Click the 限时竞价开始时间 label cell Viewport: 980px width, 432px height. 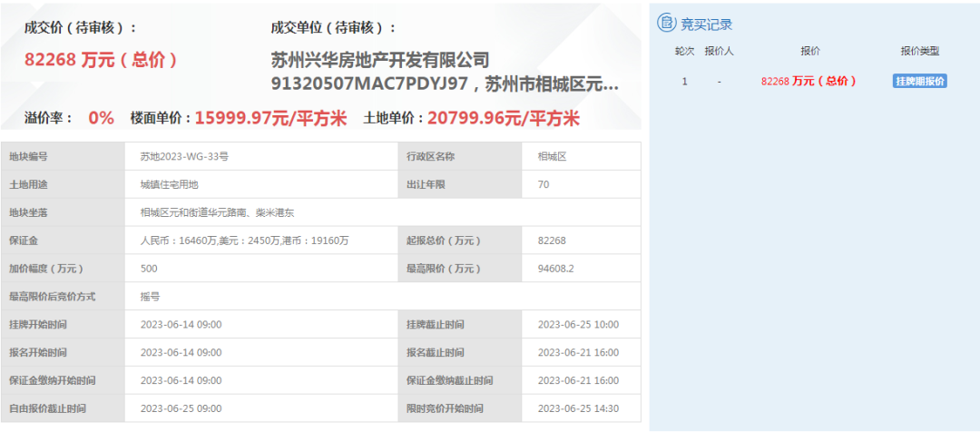pos(459,409)
